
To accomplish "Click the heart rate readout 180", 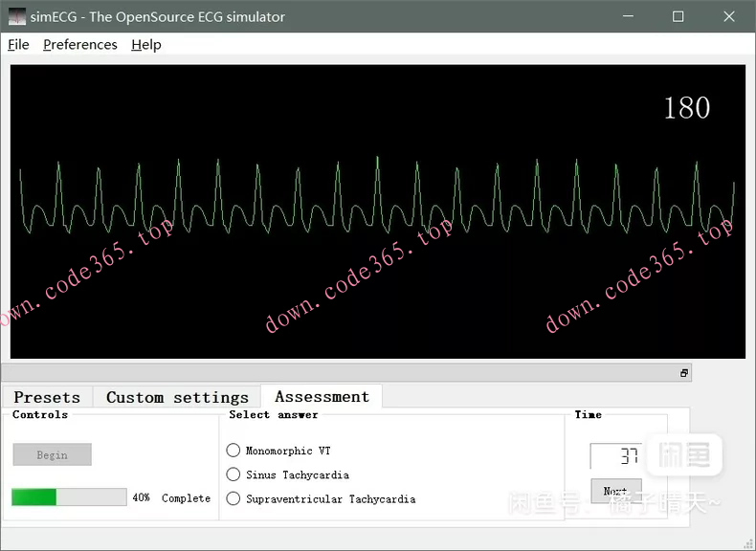I will 686,108.
